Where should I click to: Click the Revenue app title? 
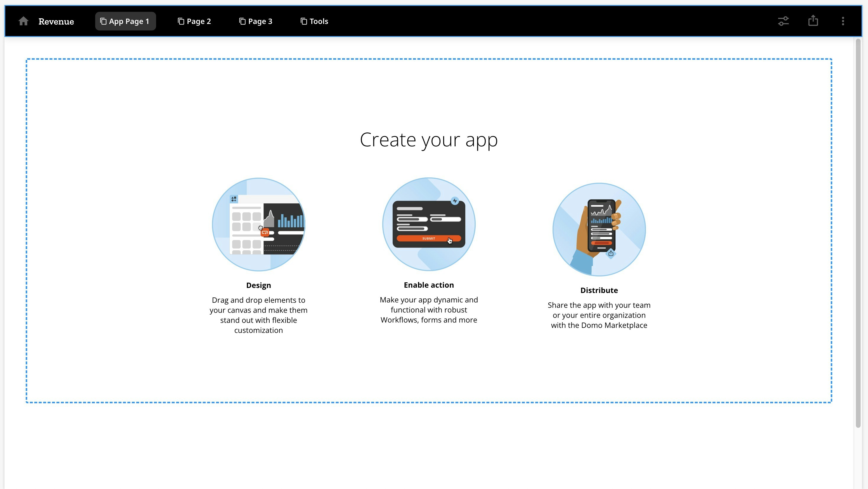(56, 22)
